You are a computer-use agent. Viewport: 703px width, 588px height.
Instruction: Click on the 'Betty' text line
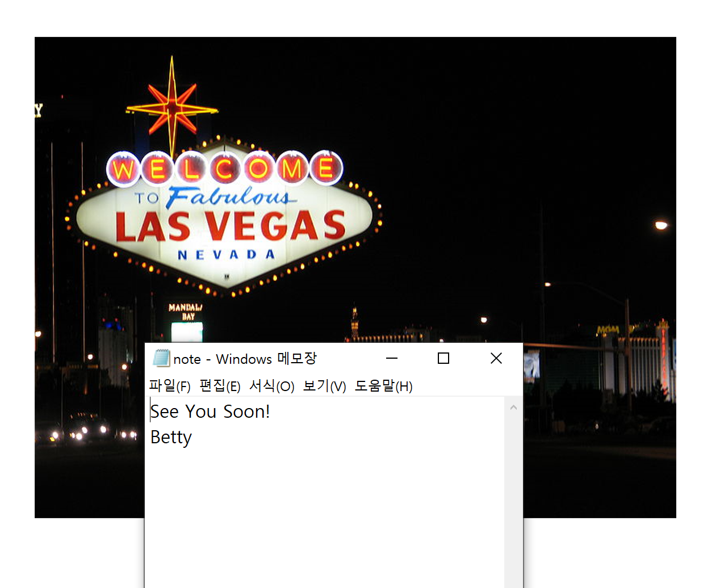coord(171,438)
